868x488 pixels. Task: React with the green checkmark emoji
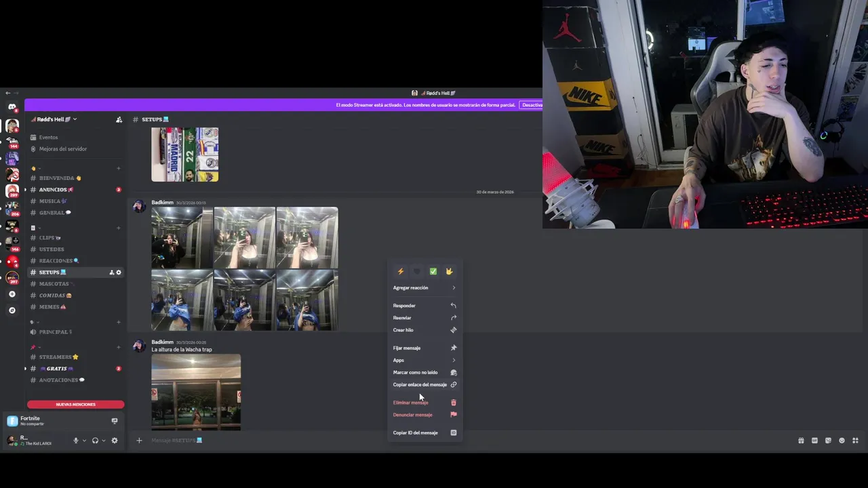[x=433, y=272]
